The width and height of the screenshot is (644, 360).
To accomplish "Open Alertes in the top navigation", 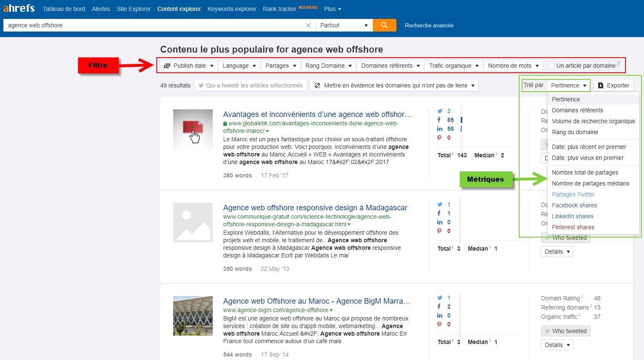I will (x=101, y=8).
